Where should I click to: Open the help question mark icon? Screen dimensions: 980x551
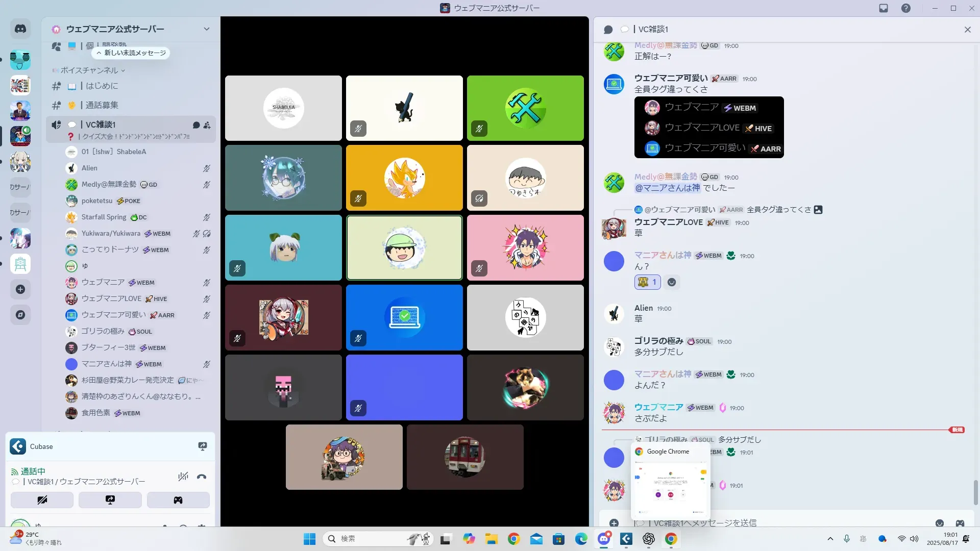pos(905,8)
